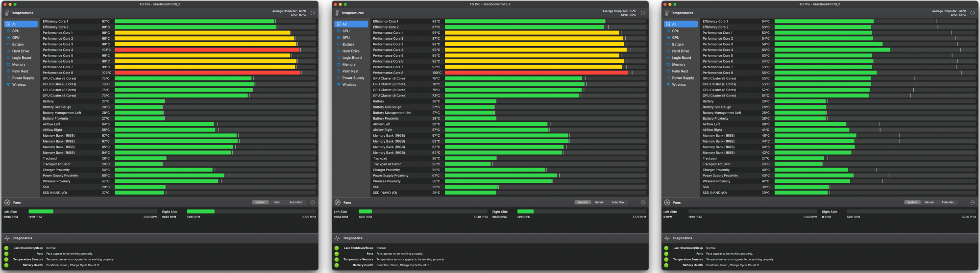980x273 pixels.
Task: Click thermometer icon in right window Temperatures header
Action: tap(667, 13)
